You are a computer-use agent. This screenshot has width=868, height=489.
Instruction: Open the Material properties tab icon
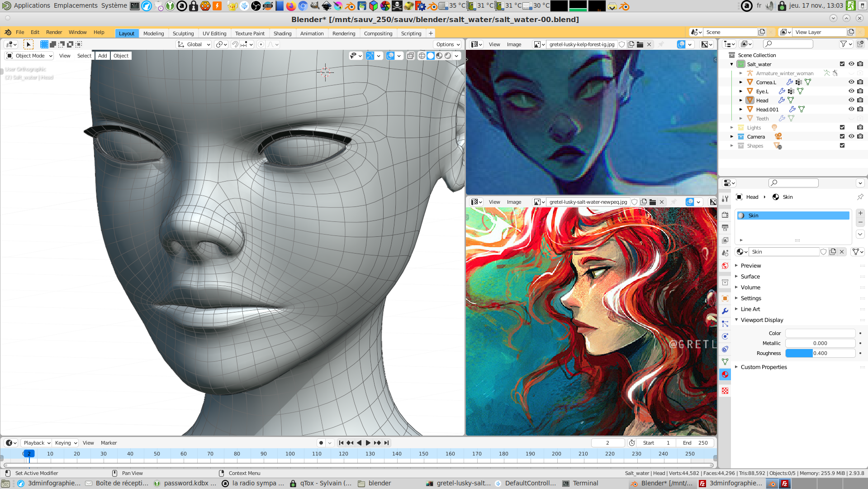tap(725, 374)
